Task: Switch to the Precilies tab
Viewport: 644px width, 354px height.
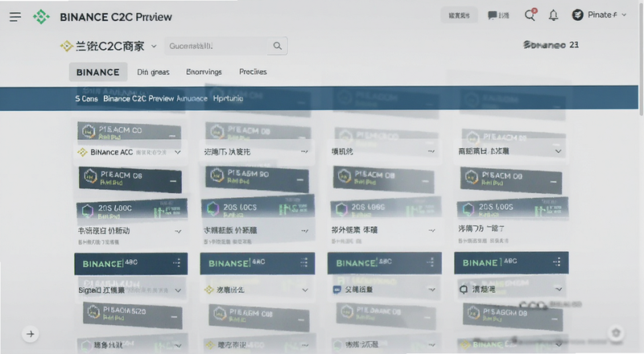Action: [x=253, y=72]
